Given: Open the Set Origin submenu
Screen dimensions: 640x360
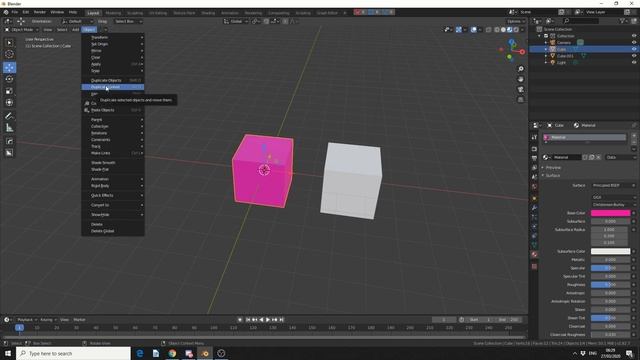Looking at the screenshot, I should pyautogui.click(x=113, y=44).
